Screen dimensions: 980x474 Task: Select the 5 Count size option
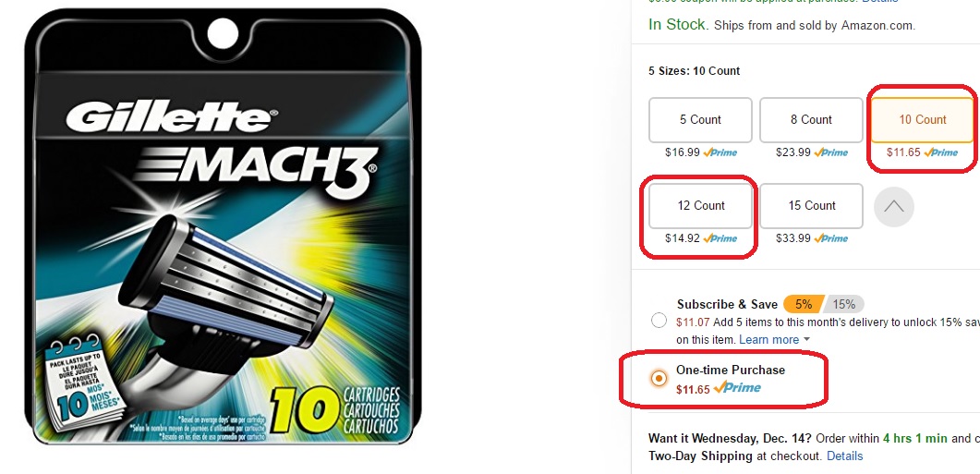pos(700,119)
